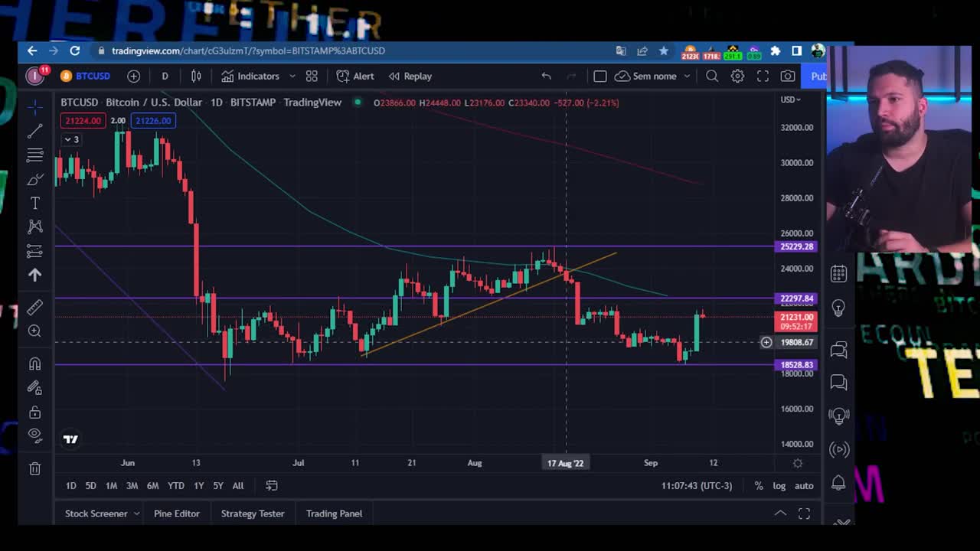
Task: Select the trend line drawing tool
Action: click(x=34, y=132)
